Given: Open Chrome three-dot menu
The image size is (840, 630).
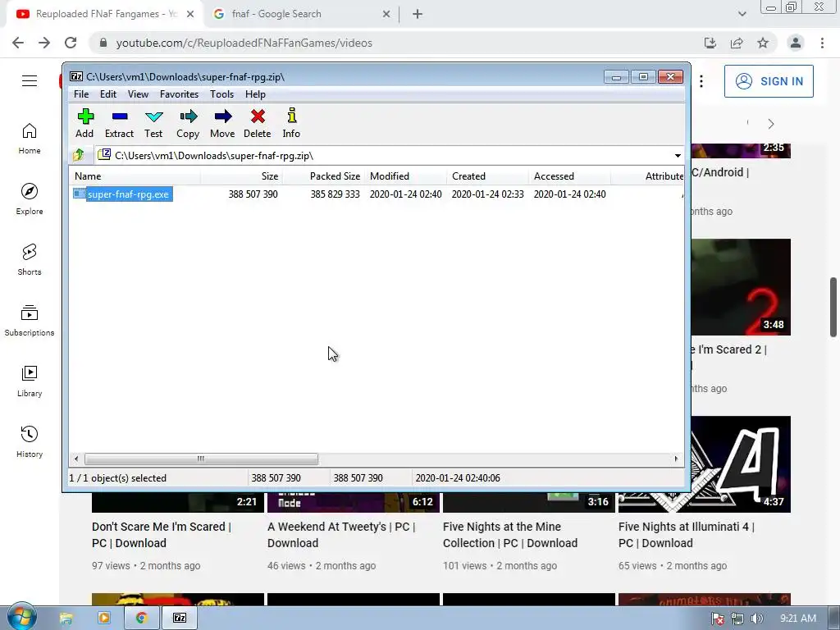Looking at the screenshot, I should [x=822, y=43].
